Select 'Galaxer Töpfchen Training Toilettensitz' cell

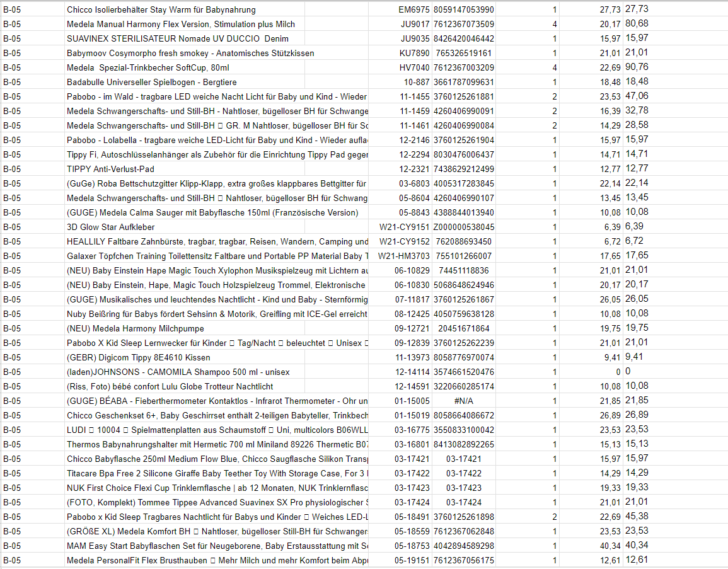point(216,256)
